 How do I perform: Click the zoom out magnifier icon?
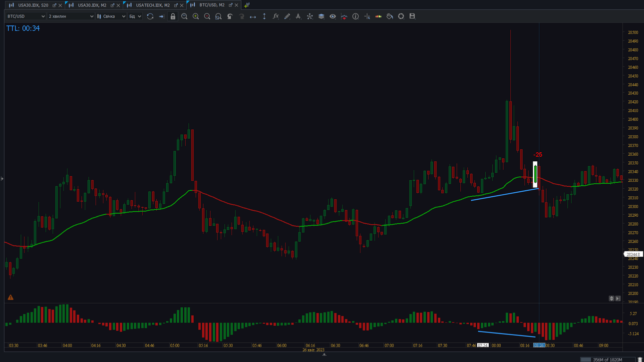click(x=207, y=16)
